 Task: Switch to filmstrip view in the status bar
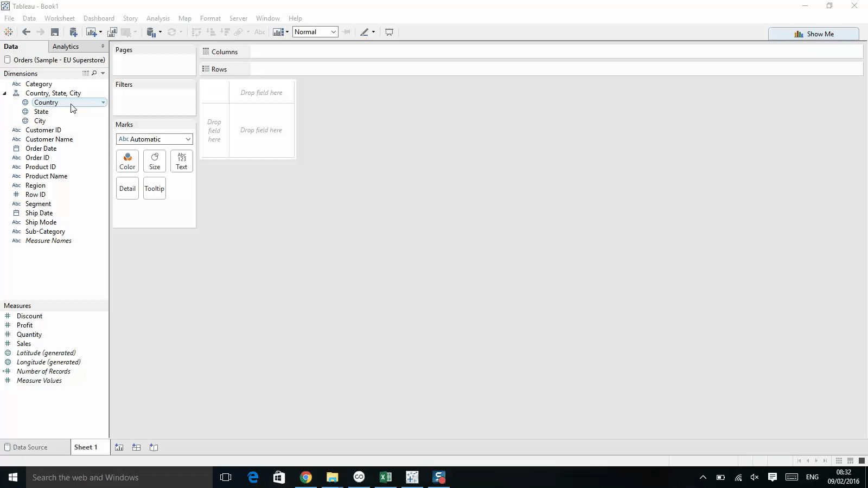coord(850,461)
